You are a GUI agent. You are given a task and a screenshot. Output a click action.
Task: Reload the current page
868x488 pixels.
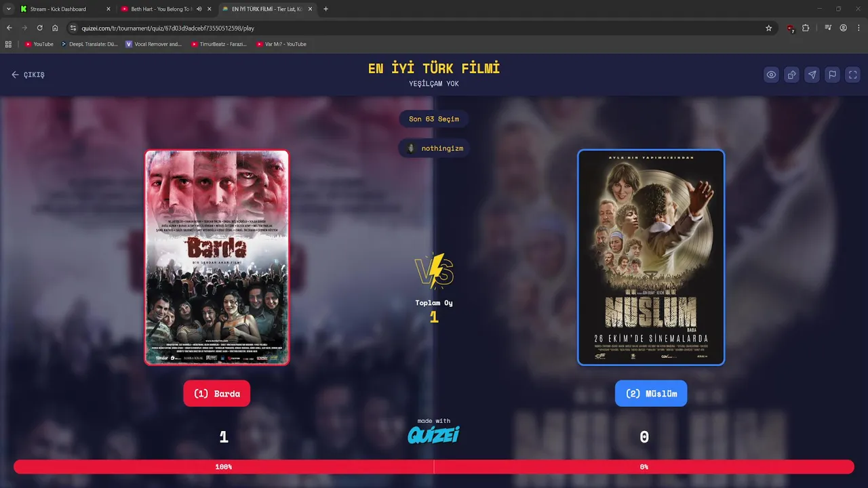click(x=40, y=28)
